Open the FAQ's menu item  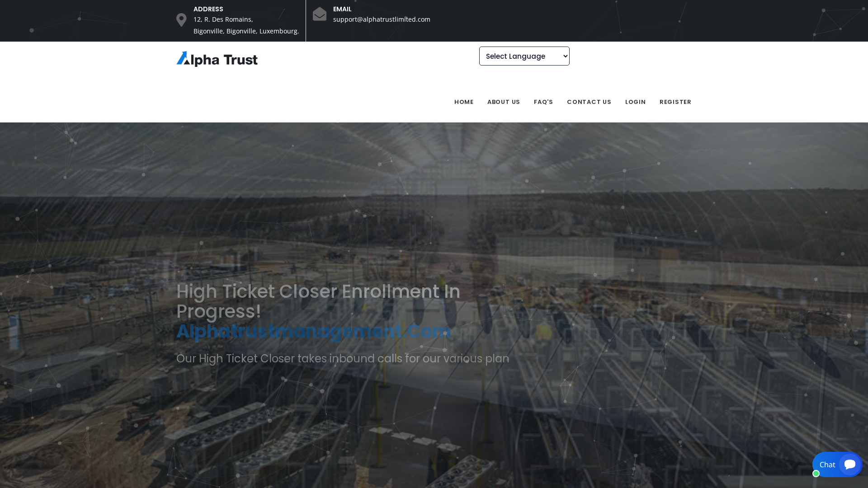(x=543, y=102)
